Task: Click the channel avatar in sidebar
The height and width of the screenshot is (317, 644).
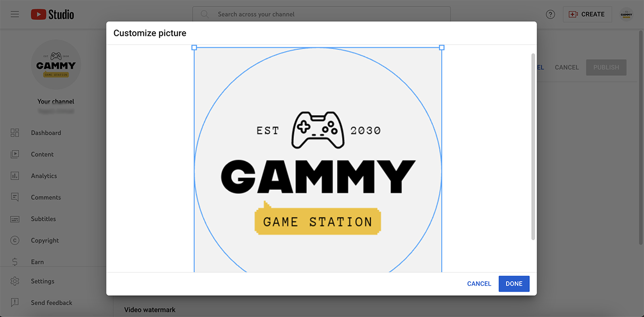Action: (56, 65)
